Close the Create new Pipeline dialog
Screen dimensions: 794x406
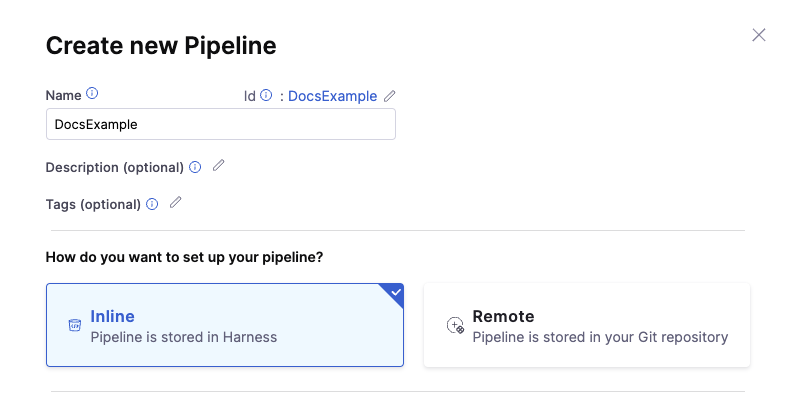point(759,35)
